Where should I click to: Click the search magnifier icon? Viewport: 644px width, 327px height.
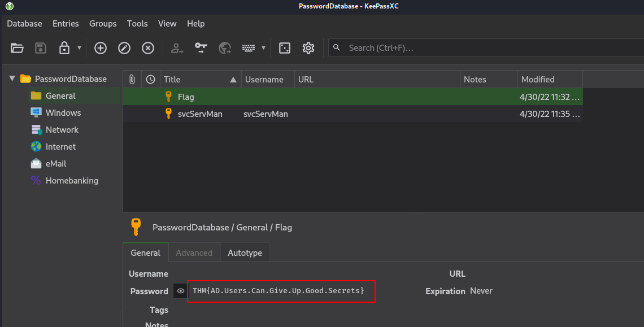(x=337, y=47)
